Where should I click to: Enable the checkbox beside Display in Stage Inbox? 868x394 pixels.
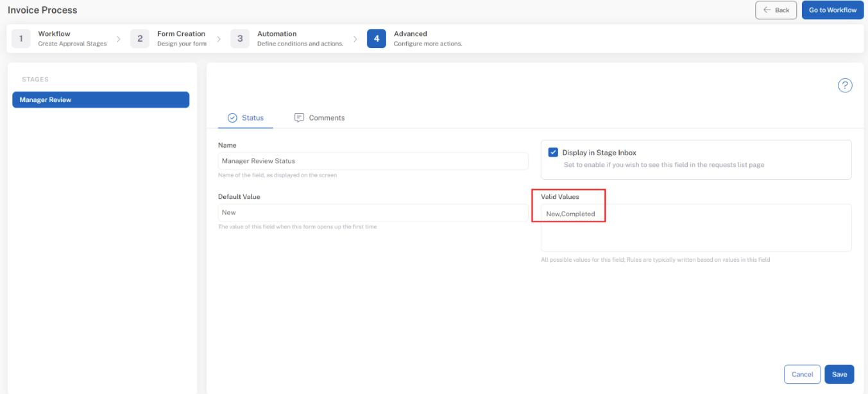click(x=553, y=152)
